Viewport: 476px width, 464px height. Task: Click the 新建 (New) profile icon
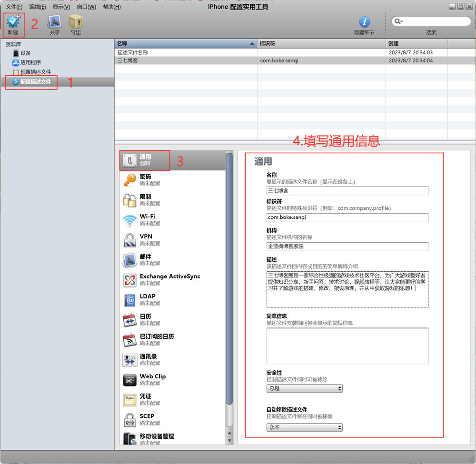coord(13,22)
